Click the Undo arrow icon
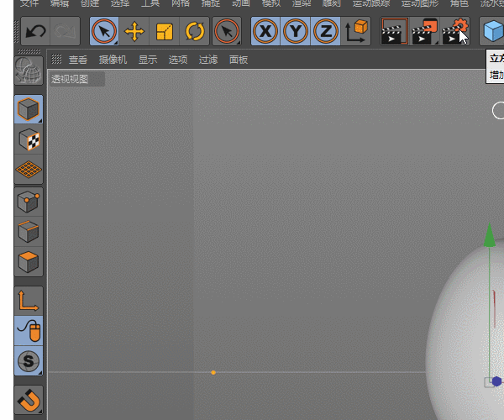This screenshot has width=504, height=420. point(35,31)
